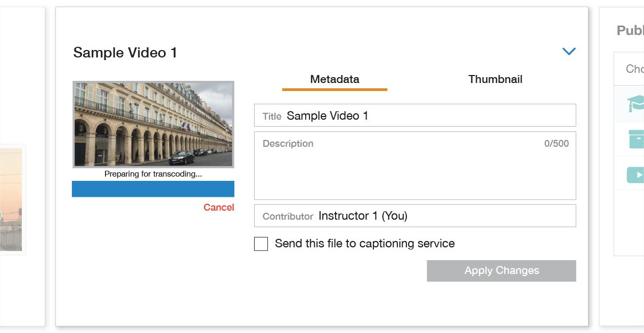Cancel the transcoding upload

pos(219,207)
